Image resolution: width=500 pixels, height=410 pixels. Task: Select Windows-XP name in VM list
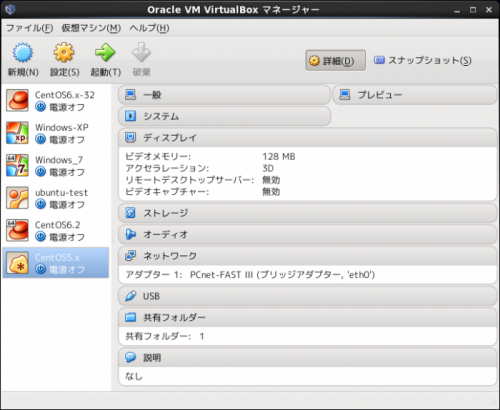(x=62, y=127)
